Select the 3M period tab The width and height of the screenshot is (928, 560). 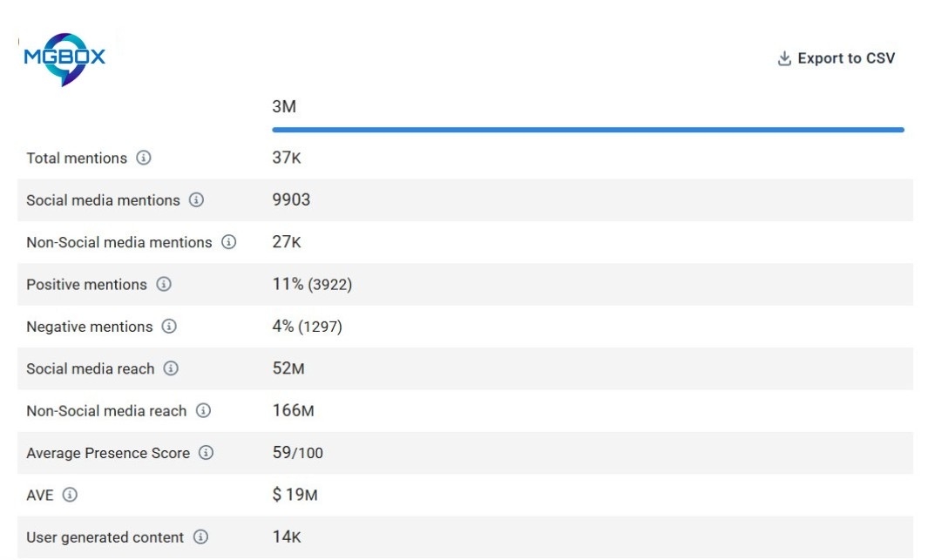(284, 107)
